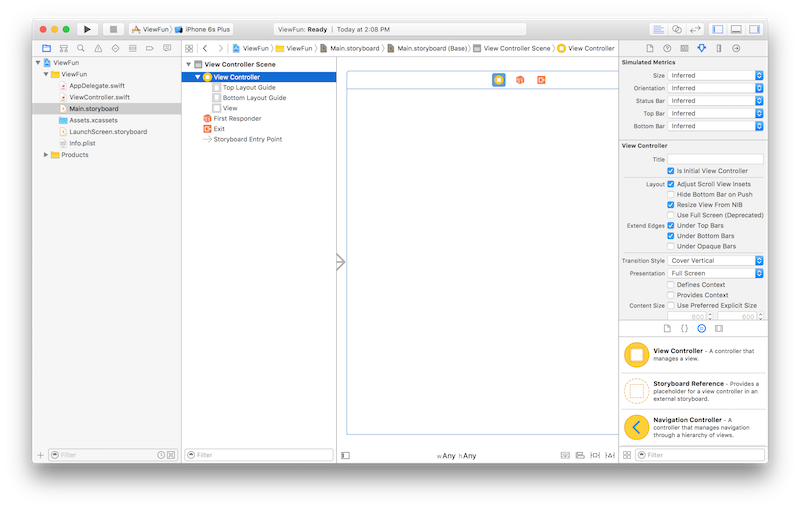The width and height of the screenshot is (800, 509).
Task: Toggle Resize View From NIB checkbox
Action: [671, 205]
